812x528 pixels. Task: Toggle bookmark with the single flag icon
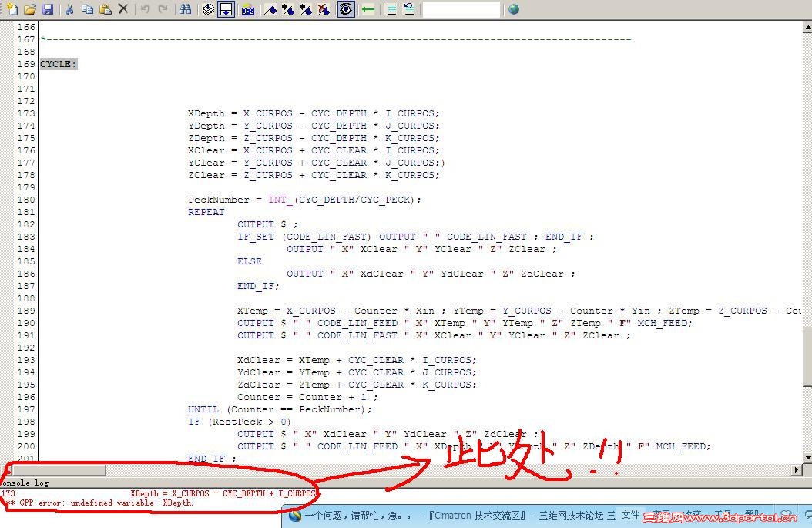tap(270, 9)
